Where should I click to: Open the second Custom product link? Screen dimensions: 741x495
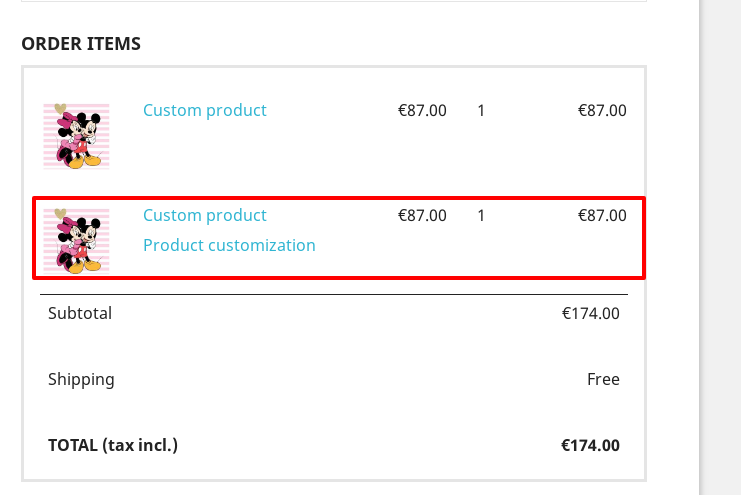tap(205, 215)
